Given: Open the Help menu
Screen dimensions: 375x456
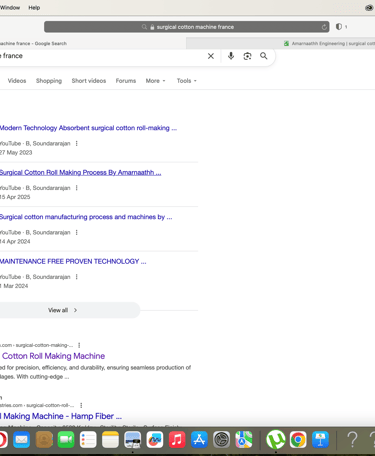Looking at the screenshot, I should [x=34, y=8].
